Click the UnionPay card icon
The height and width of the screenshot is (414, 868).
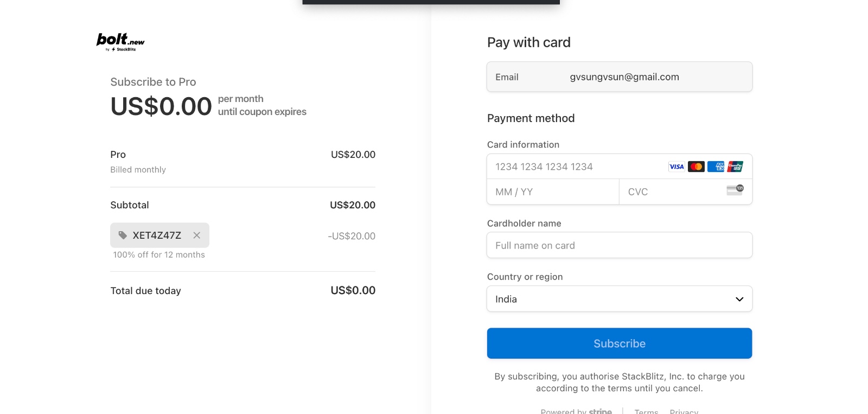click(735, 167)
